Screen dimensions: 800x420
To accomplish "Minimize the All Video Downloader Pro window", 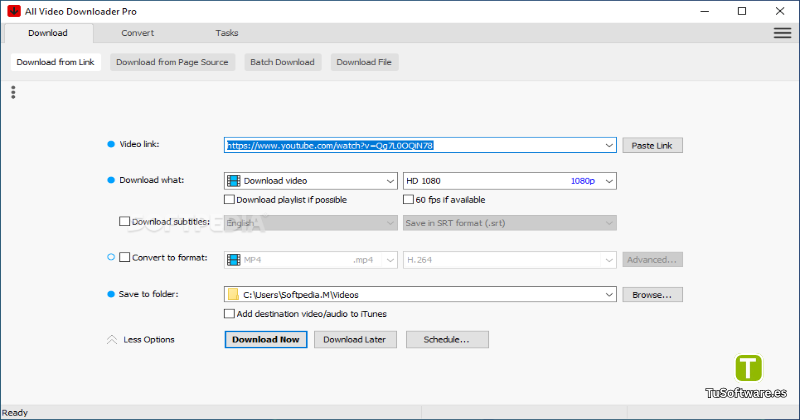I will coord(705,11).
